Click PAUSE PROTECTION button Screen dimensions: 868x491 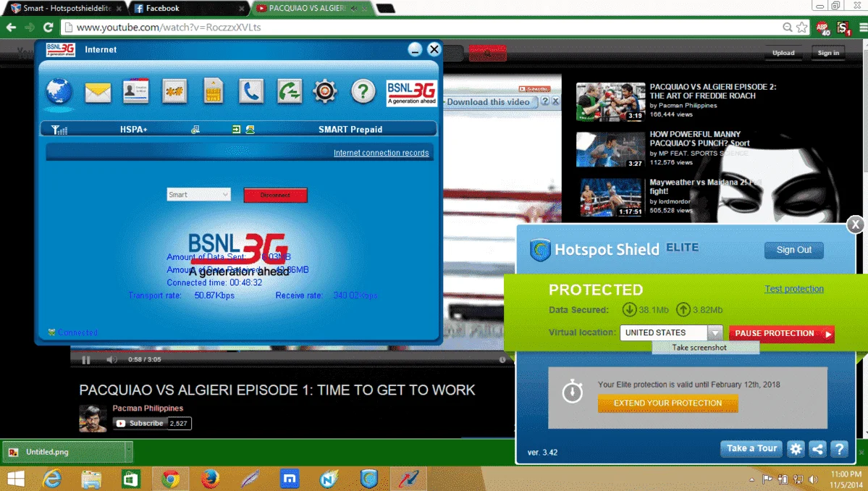coord(781,333)
